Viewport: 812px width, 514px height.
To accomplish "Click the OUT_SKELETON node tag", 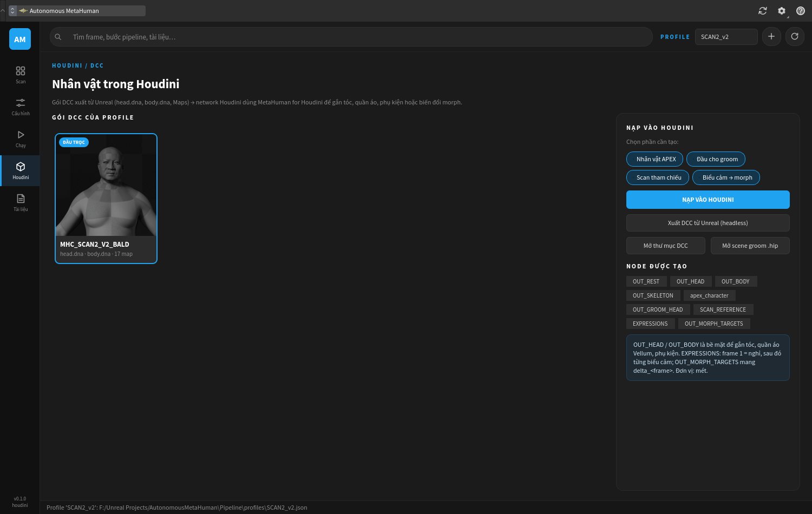I will click(653, 295).
